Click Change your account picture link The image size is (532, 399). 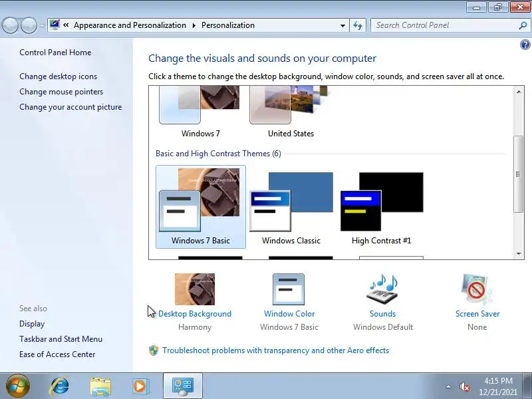(70, 107)
